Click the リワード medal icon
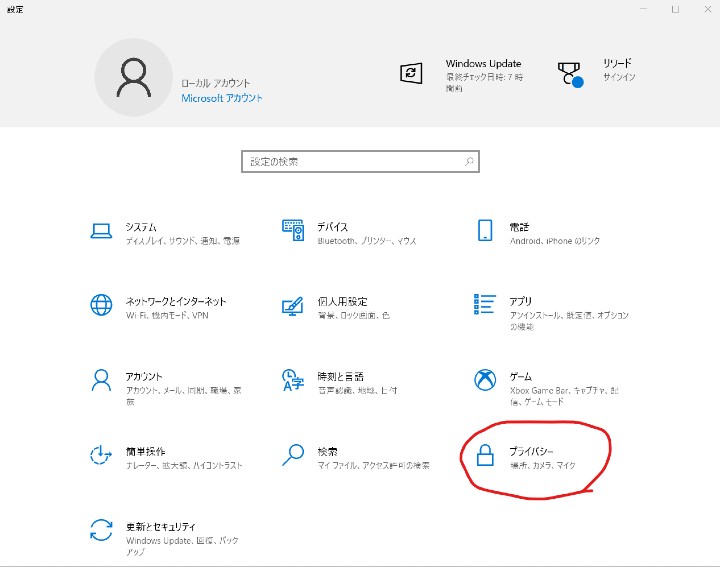 point(570,74)
